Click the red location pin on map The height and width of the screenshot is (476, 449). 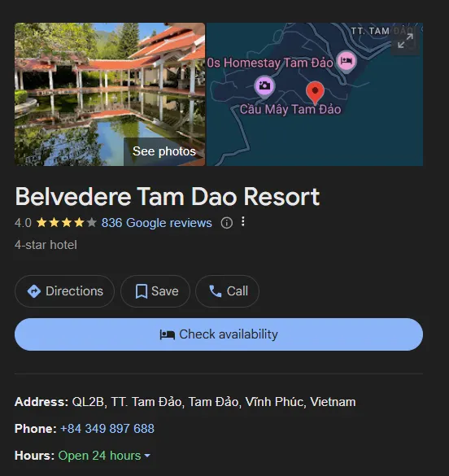315,93
